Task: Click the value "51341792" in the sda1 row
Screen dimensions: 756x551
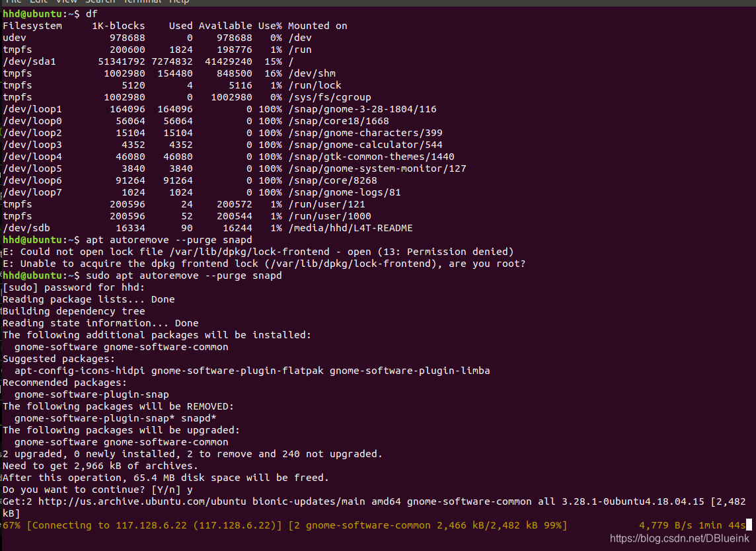Action: coord(122,61)
